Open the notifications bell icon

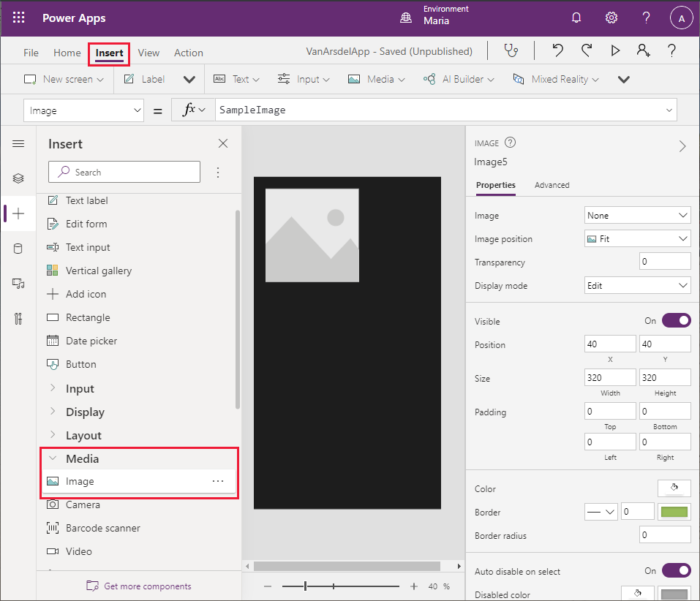coord(576,18)
